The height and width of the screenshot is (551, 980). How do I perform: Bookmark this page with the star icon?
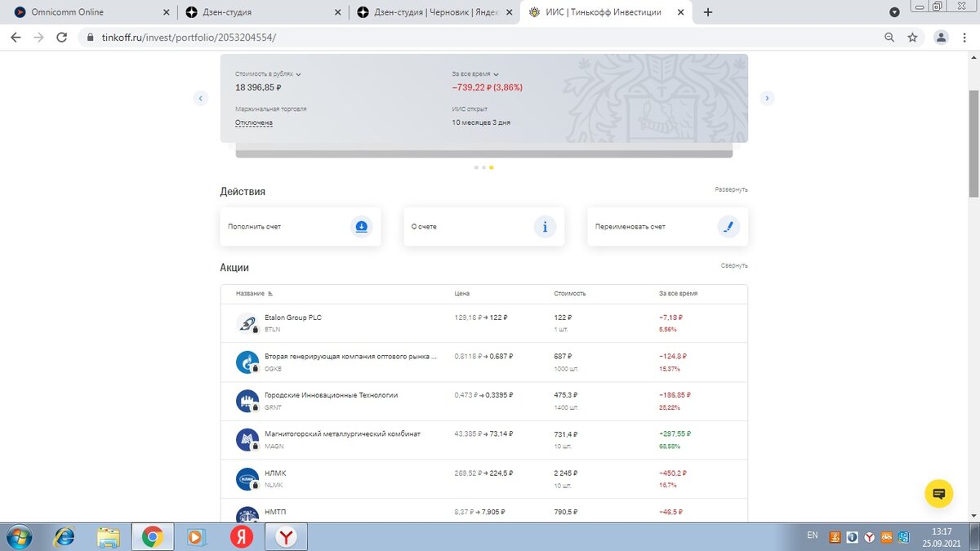(x=912, y=38)
